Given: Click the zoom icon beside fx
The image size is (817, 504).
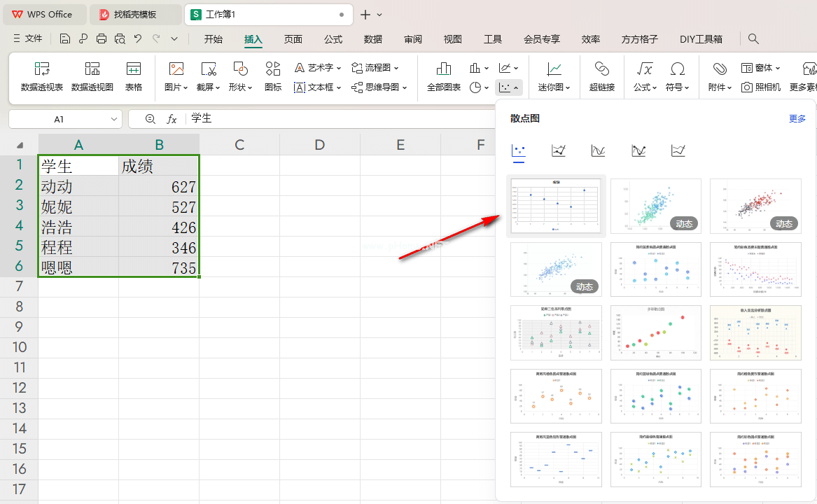Looking at the screenshot, I should click(150, 119).
